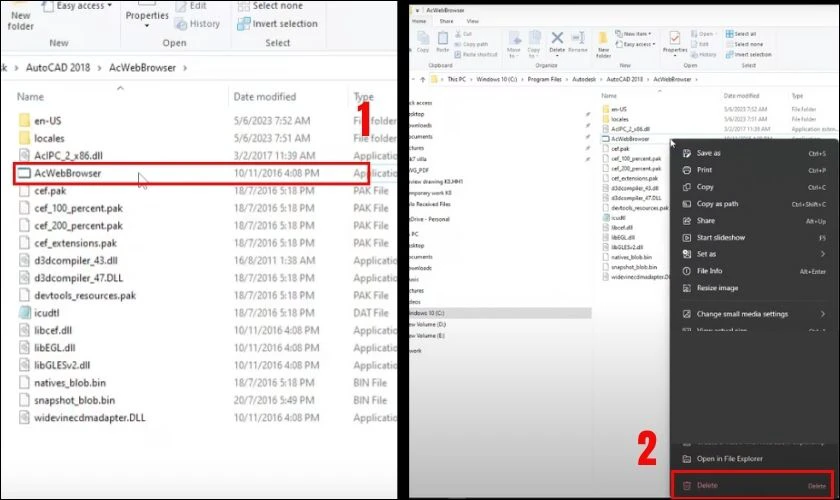This screenshot has width=840, height=500.
Task: Click the Move to icon in the ribbon
Action: pyautogui.click(x=514, y=38)
